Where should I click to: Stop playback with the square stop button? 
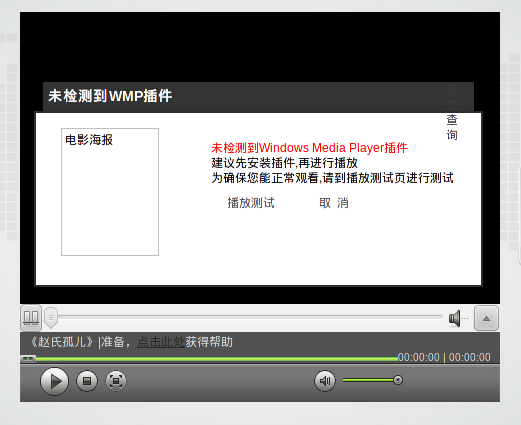[x=87, y=381]
